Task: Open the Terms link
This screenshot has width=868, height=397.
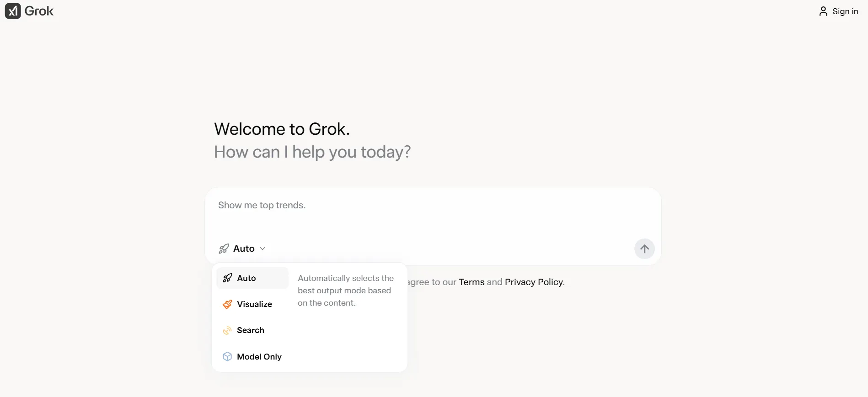Action: pyautogui.click(x=472, y=282)
